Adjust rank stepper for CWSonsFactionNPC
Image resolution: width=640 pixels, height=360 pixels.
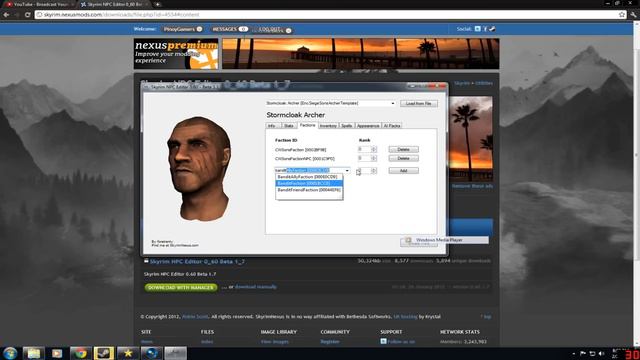click(x=374, y=158)
